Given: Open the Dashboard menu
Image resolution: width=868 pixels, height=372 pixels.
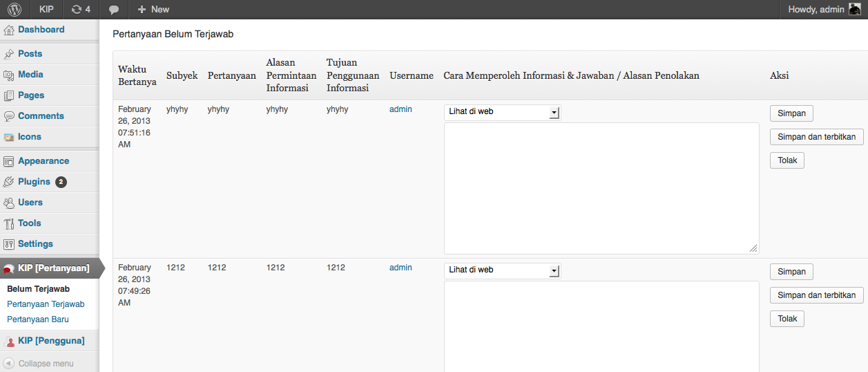Looking at the screenshot, I should click(41, 30).
